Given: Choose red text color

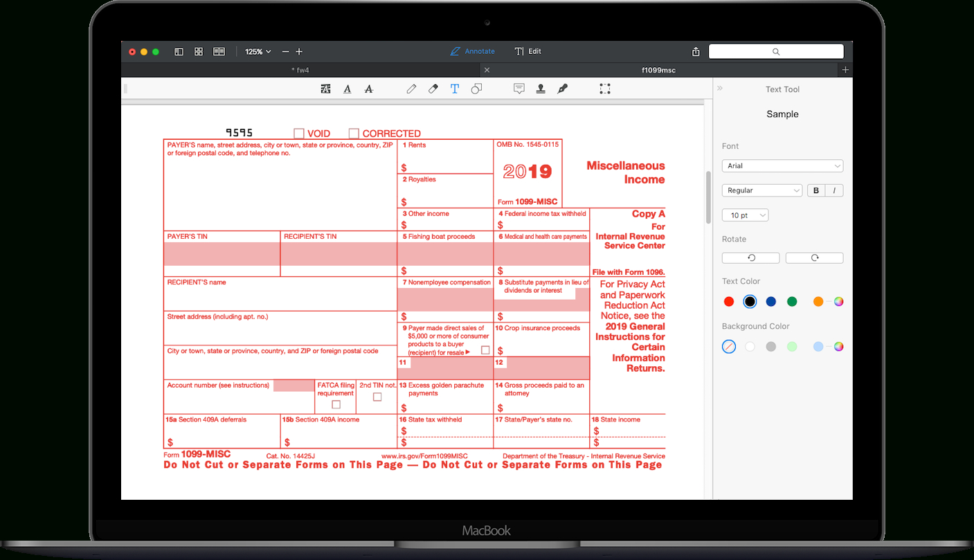Looking at the screenshot, I should [729, 302].
